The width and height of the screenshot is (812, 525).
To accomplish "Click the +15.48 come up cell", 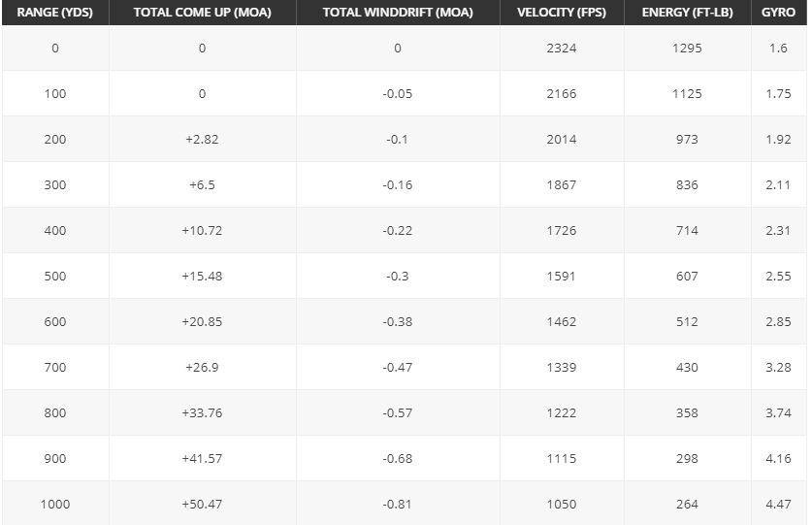I will click(x=202, y=277).
